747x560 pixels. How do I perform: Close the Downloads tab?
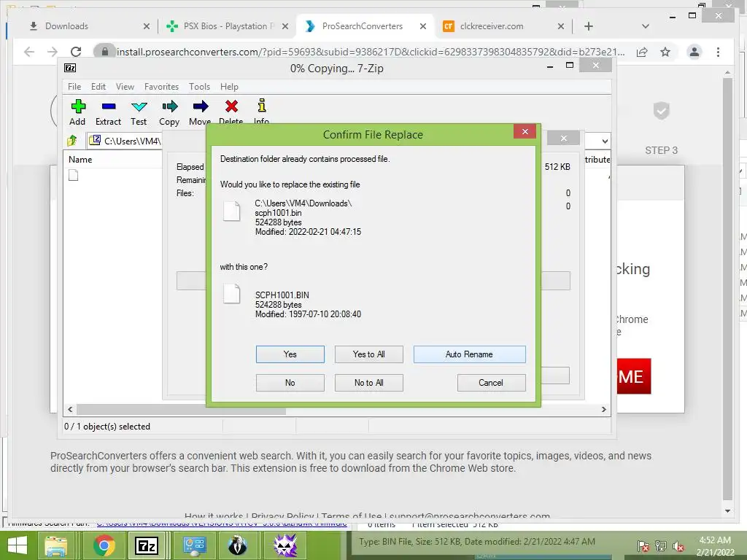pyautogui.click(x=146, y=27)
